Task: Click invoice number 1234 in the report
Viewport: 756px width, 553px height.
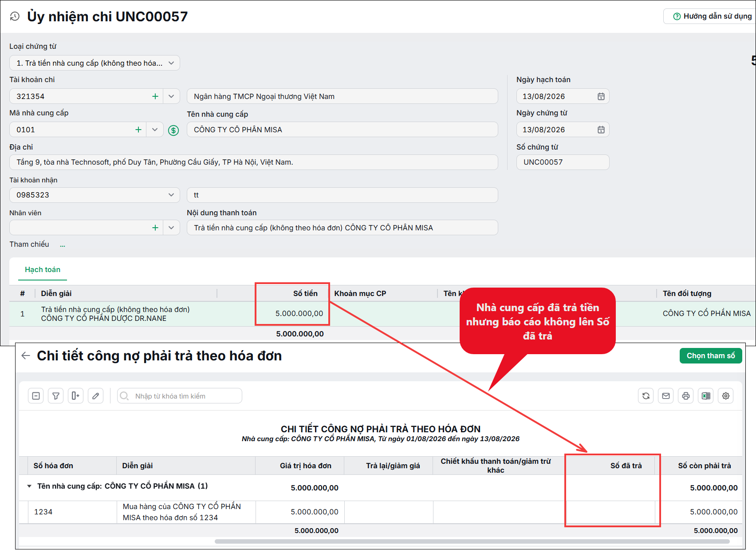Action: click(43, 512)
